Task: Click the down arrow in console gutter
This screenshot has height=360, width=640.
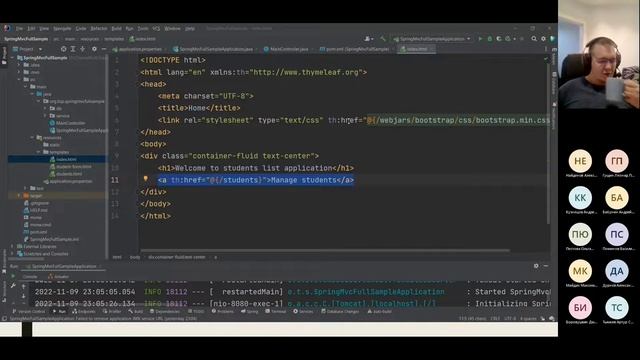Action: 23,296
